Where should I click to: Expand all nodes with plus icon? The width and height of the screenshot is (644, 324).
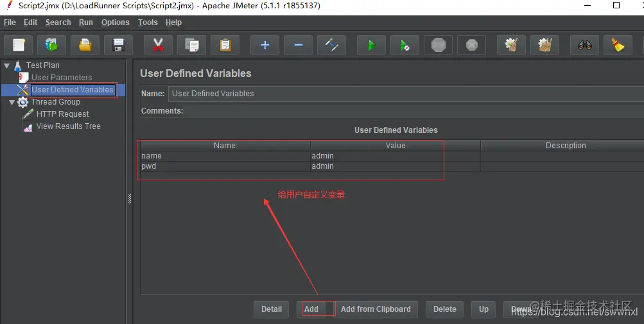point(265,45)
